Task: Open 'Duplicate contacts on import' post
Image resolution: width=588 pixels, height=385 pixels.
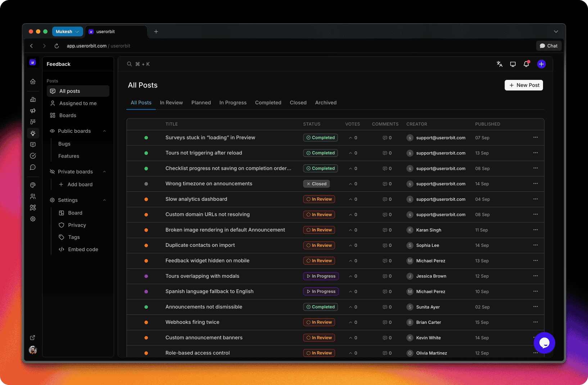Action: pyautogui.click(x=200, y=245)
